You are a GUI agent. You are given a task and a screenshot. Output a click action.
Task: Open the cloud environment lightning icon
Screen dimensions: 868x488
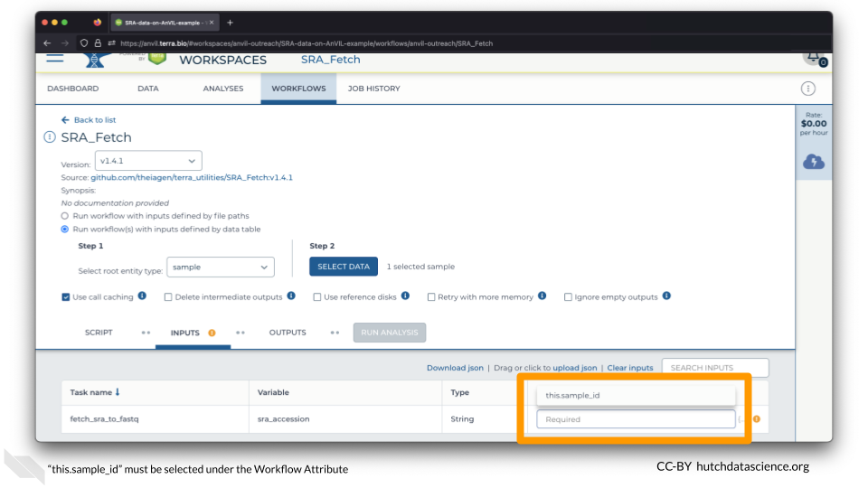coord(813,162)
